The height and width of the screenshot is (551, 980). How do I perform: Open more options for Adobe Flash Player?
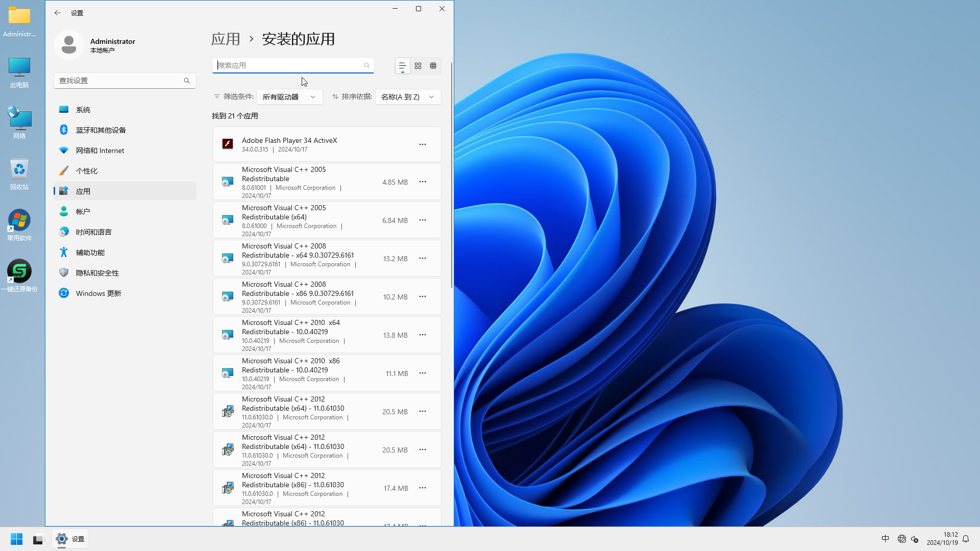(423, 144)
